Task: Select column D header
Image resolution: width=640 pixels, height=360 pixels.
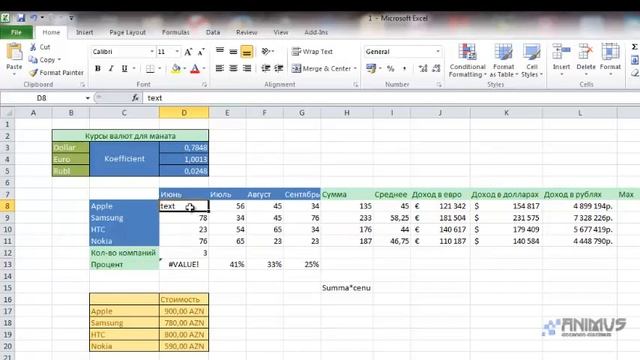Action: pos(184,113)
